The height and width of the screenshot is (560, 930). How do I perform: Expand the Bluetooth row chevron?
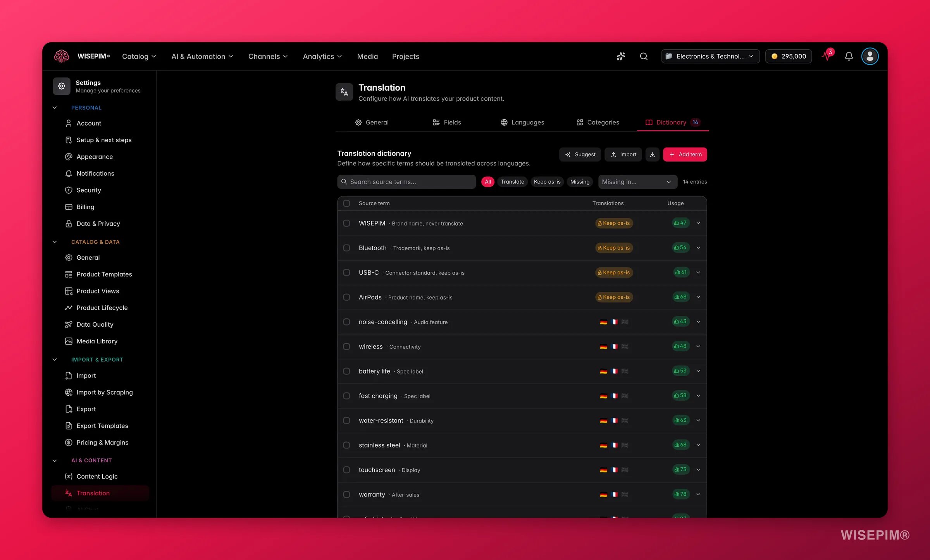[698, 248]
